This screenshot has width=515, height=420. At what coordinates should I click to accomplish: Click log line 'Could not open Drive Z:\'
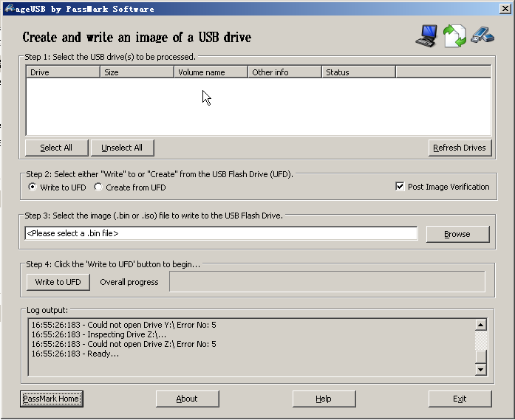[124, 344]
